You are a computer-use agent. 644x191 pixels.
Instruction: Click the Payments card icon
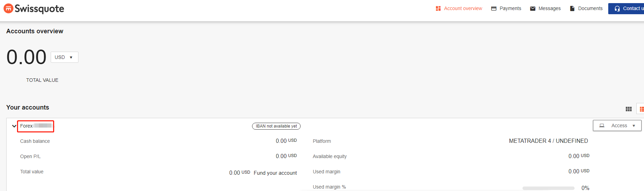[494, 9]
